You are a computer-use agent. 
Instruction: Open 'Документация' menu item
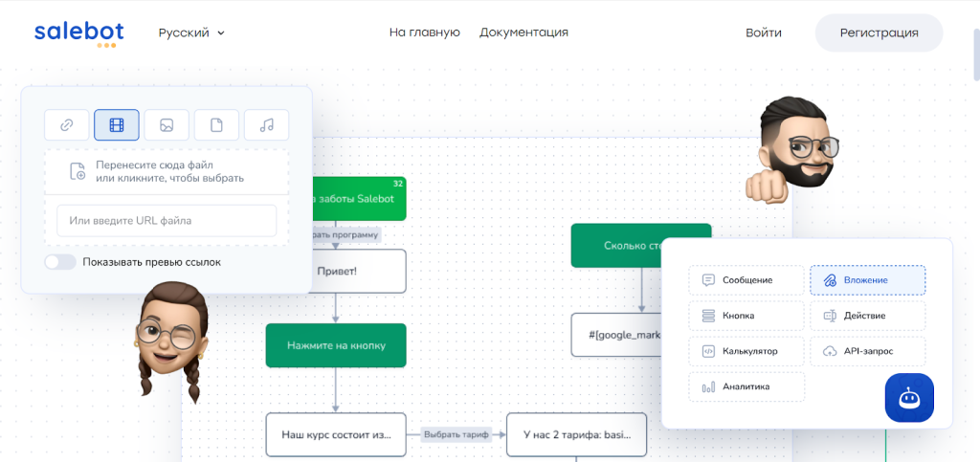click(523, 33)
